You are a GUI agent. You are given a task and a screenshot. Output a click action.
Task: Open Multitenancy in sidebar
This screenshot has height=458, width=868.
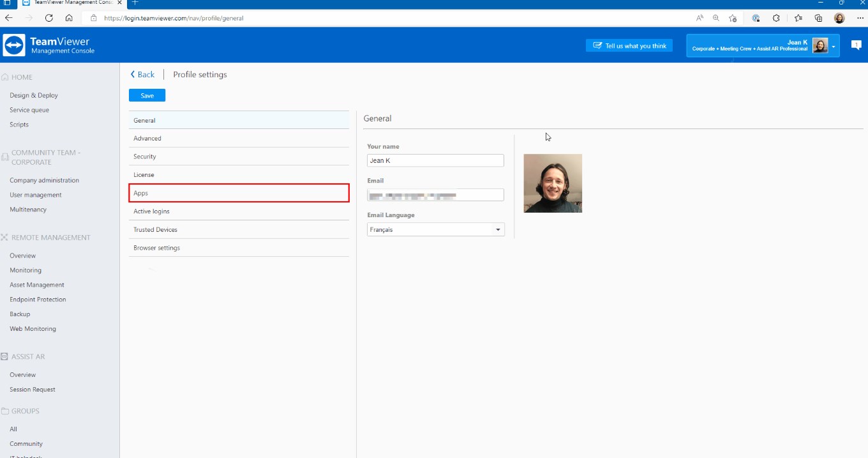tap(28, 210)
